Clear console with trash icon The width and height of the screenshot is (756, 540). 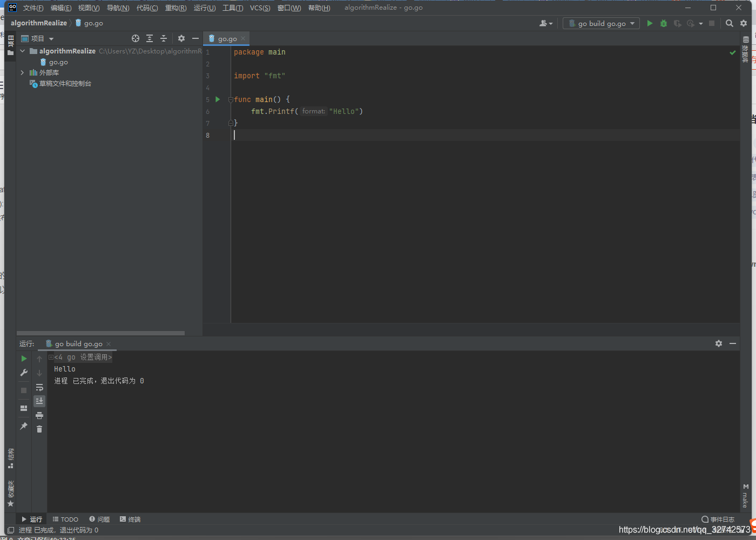39,429
